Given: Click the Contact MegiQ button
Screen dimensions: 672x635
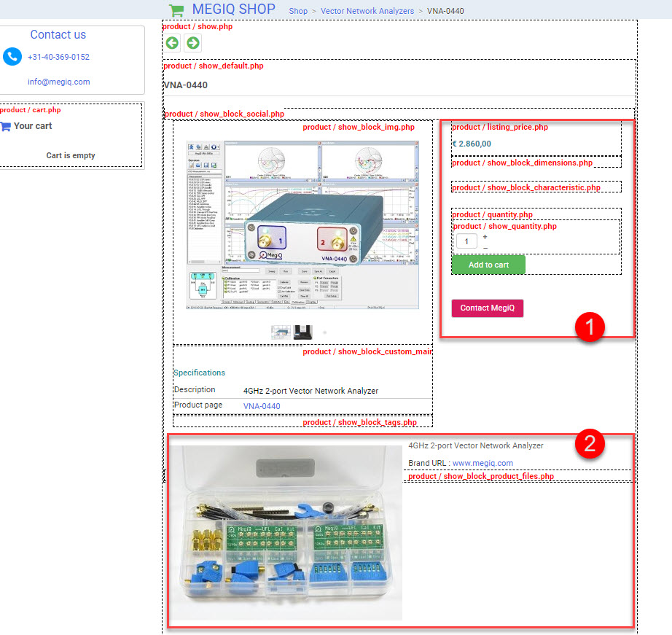Looking at the screenshot, I should [488, 308].
